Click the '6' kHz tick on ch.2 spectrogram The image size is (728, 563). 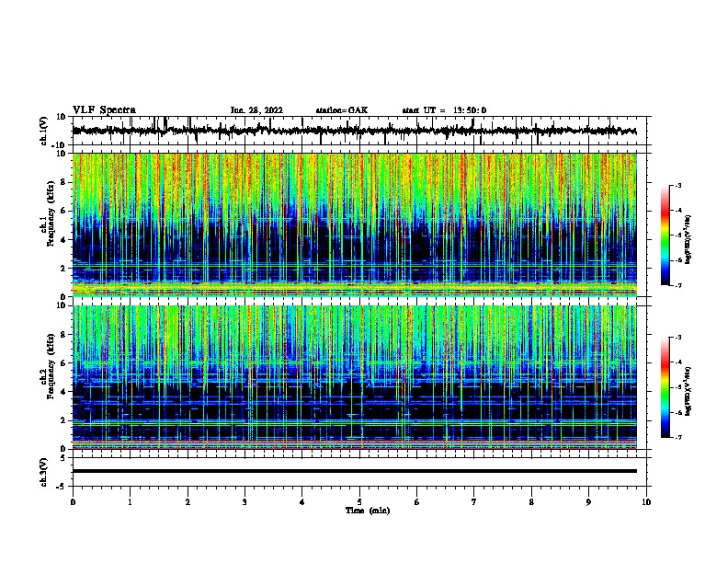point(63,363)
